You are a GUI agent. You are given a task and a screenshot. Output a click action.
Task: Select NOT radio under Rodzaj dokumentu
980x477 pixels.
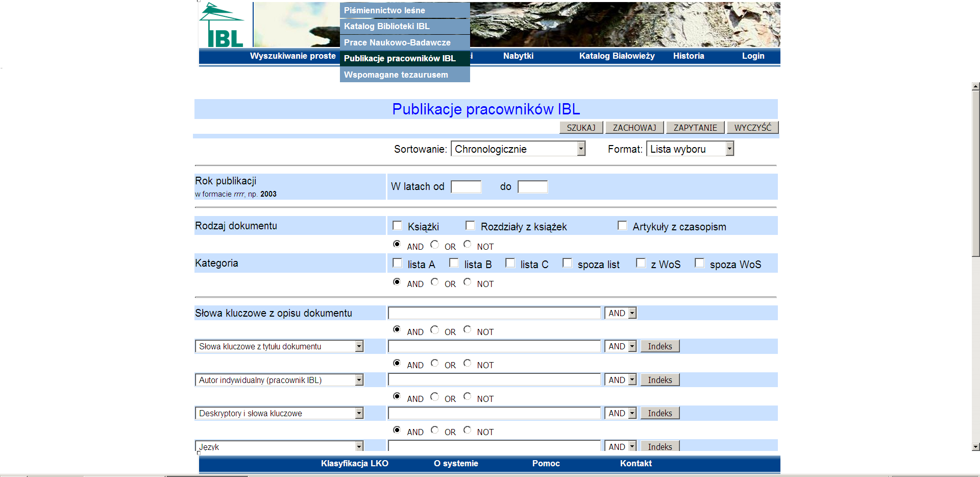(x=467, y=245)
